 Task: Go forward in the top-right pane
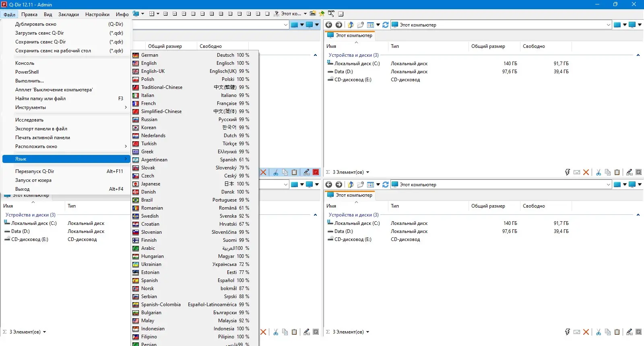pos(339,25)
